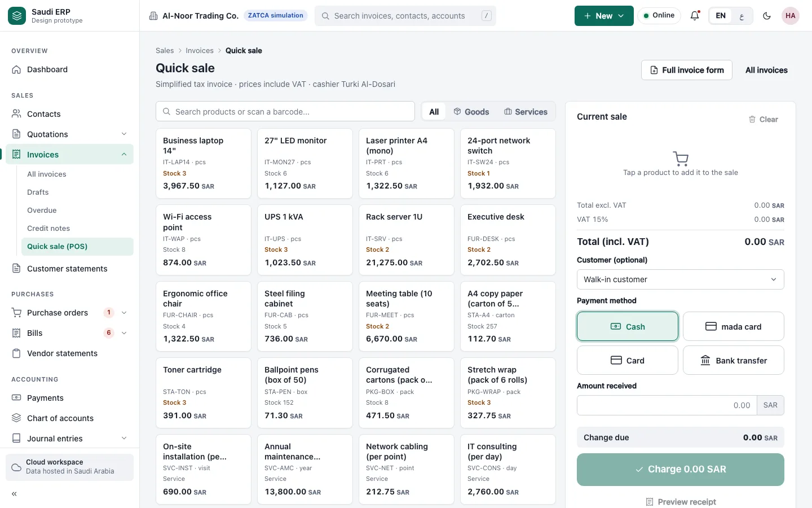
Task: Open the HA user avatar menu
Action: [791, 16]
